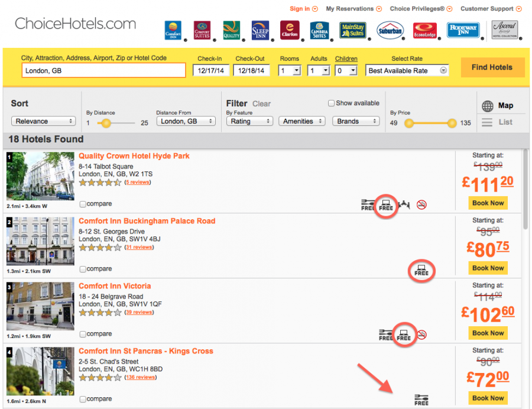This screenshot has height=409, width=532.
Task: Open Comfort Inn St Pancras photo thumbnail
Action: [x=40, y=371]
